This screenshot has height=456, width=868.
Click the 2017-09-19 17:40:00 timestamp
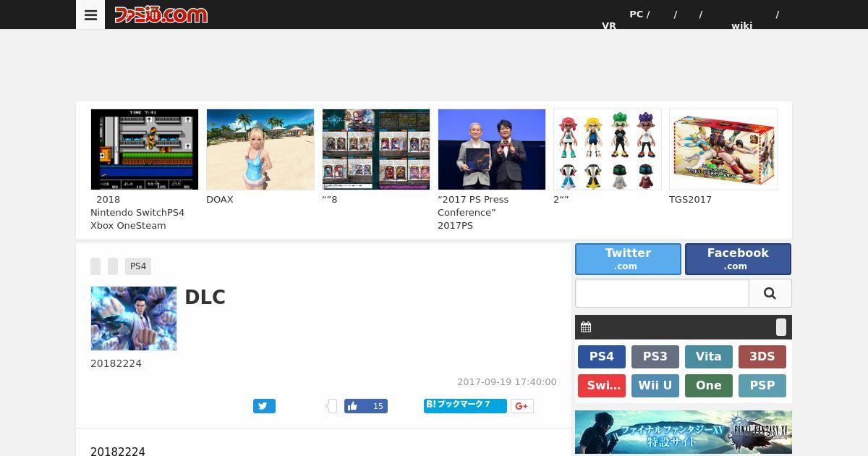pyautogui.click(x=507, y=382)
